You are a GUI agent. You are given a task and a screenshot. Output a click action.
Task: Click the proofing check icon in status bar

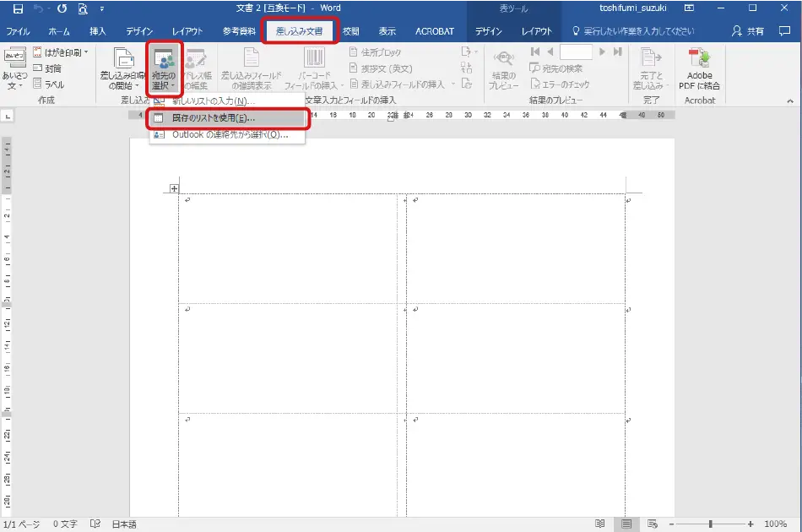(x=95, y=524)
